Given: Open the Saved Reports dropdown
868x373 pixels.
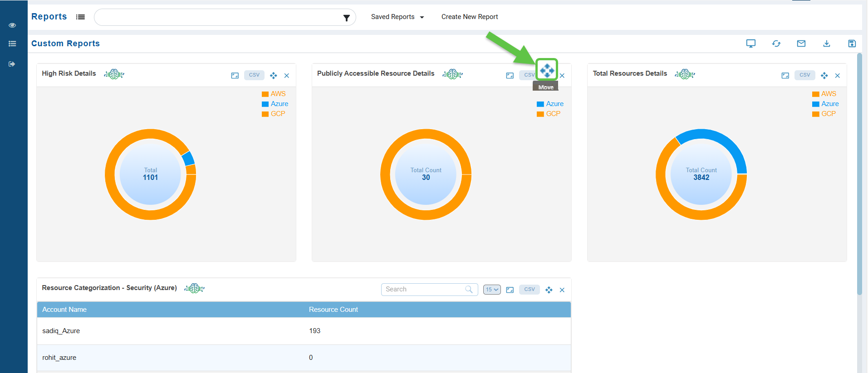Looking at the screenshot, I should 397,17.
